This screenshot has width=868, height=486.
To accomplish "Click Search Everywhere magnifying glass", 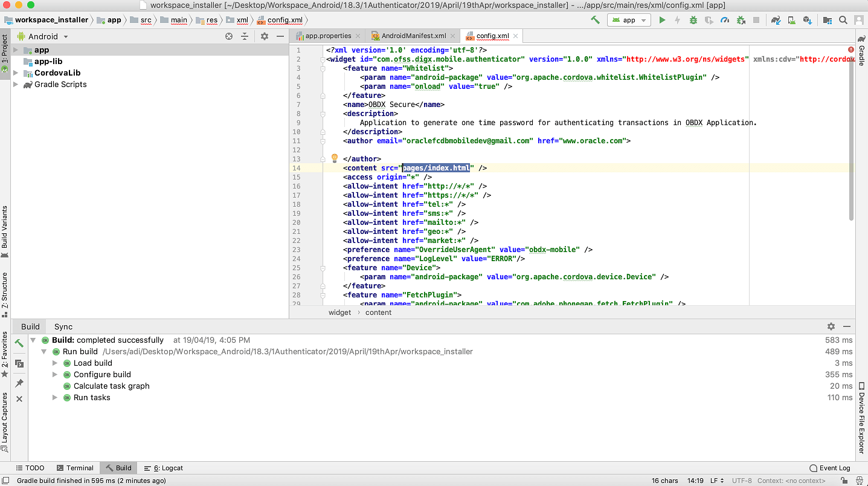I will (844, 20).
